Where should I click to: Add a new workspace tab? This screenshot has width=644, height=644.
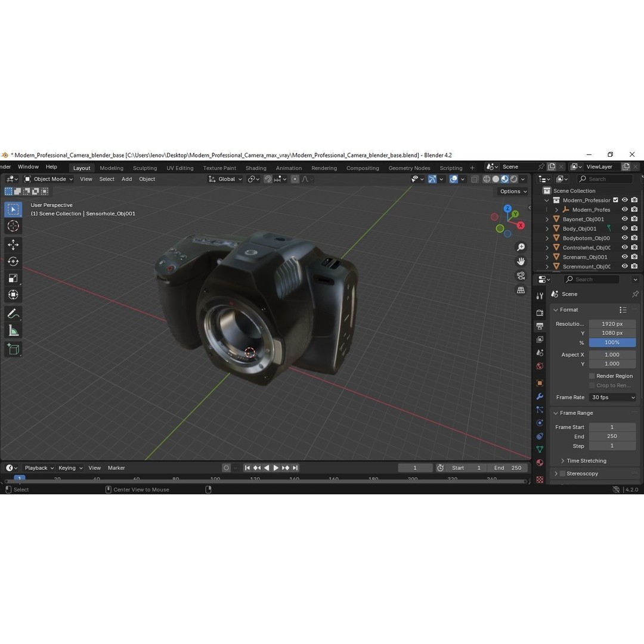tap(472, 168)
